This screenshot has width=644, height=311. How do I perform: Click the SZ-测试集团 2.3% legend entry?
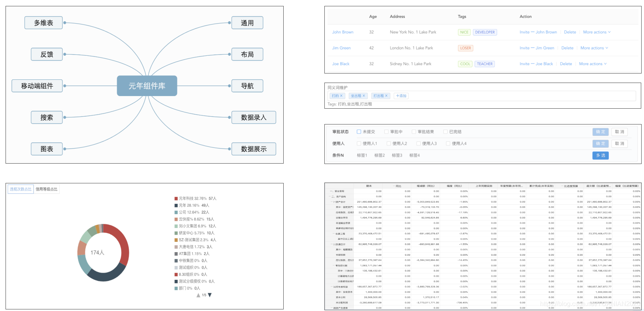(196, 240)
